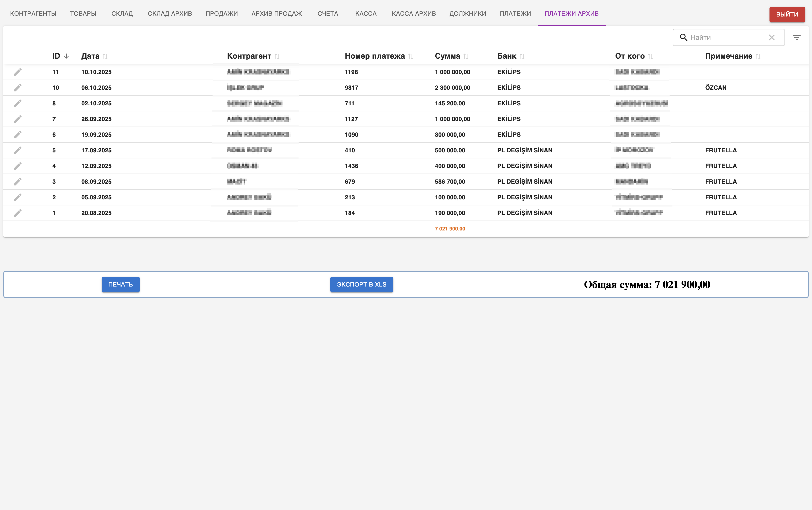The width and height of the screenshot is (812, 510).
Task: Sort by the Примечание column header
Action: tap(728, 56)
